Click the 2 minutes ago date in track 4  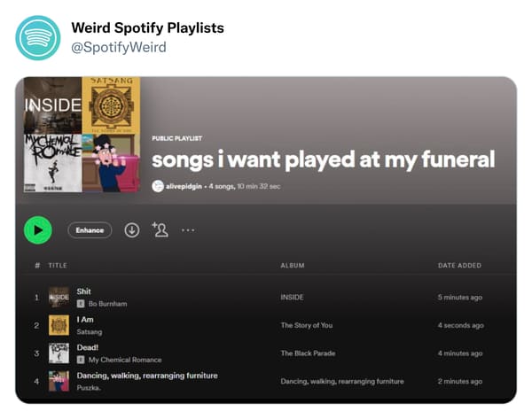point(459,382)
